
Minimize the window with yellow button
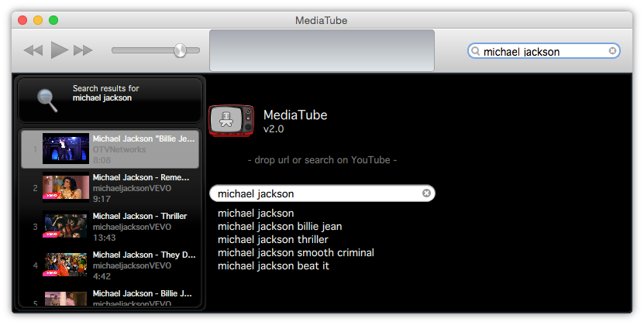click(x=38, y=20)
